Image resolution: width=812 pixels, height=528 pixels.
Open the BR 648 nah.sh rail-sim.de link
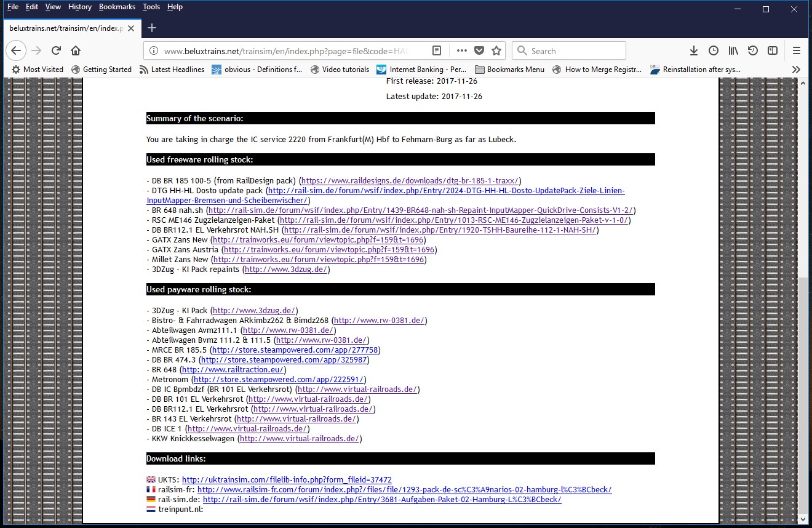[421, 210]
